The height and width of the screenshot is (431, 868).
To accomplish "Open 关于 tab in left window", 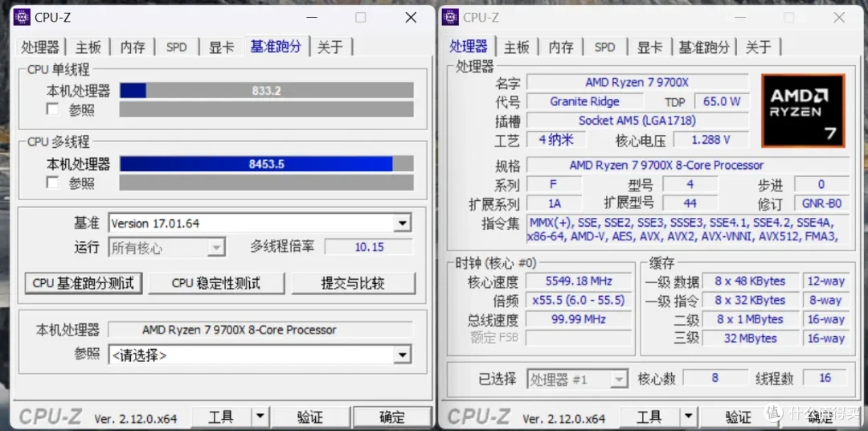I will click(x=330, y=47).
